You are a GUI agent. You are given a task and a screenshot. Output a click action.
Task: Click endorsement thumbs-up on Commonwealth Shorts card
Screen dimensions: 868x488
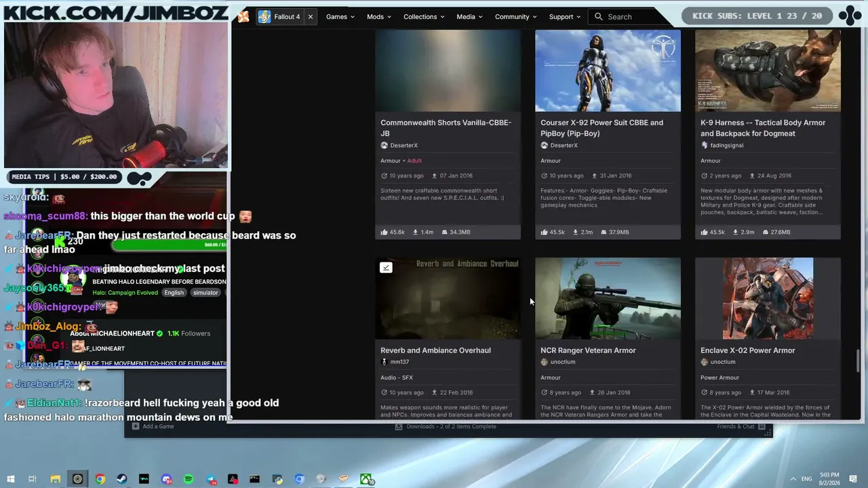[384, 232]
